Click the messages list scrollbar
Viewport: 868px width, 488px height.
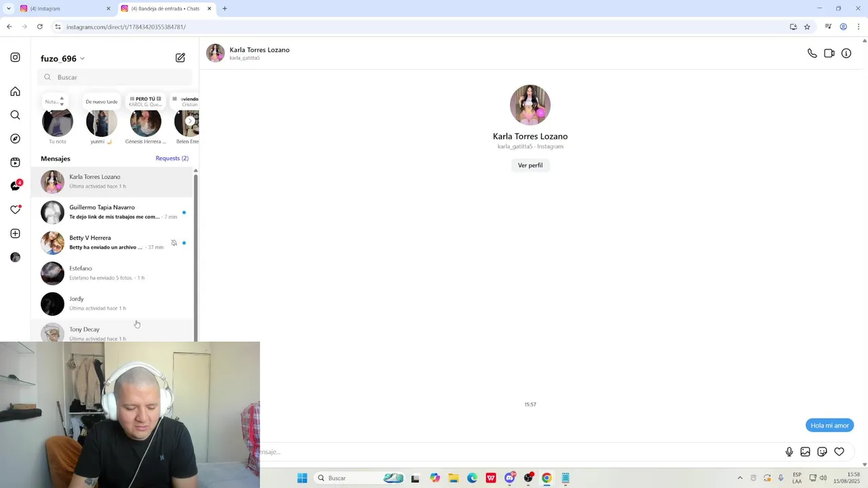(196, 258)
